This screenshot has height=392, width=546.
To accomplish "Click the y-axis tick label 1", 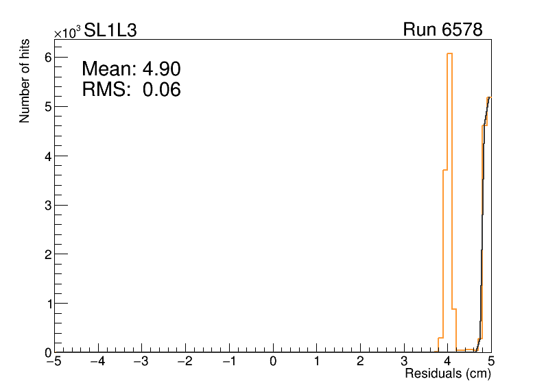I will 48,304.
